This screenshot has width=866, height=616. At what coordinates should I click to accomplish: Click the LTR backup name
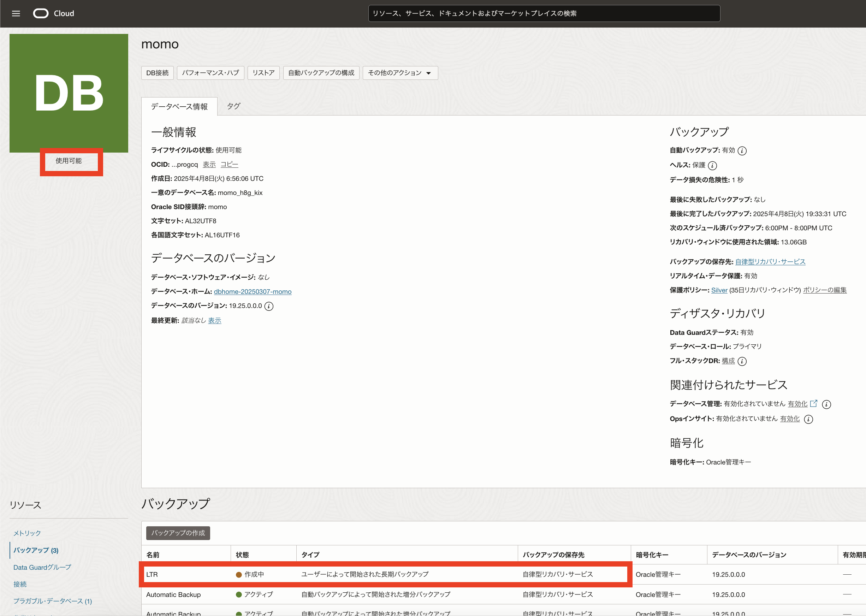point(152,574)
